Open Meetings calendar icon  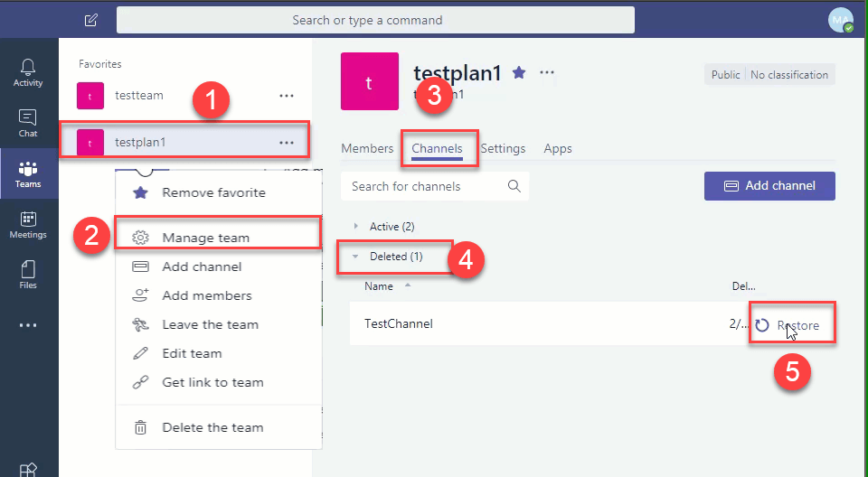tap(28, 225)
